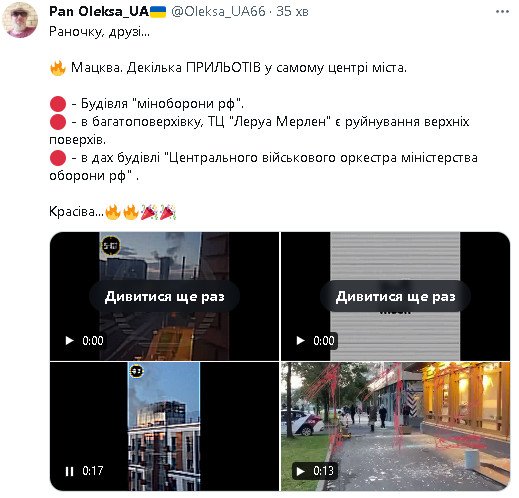Open bottom-left burning building video thumbnail

(x=164, y=426)
